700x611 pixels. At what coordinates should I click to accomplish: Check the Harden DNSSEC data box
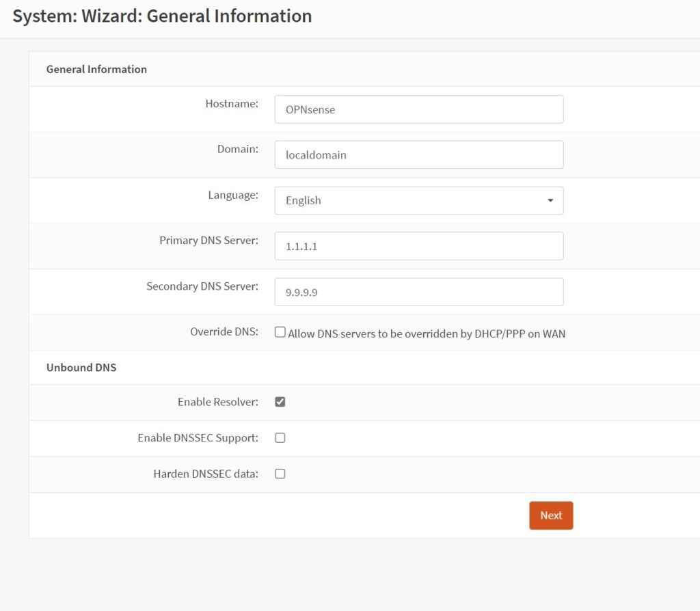pos(280,474)
